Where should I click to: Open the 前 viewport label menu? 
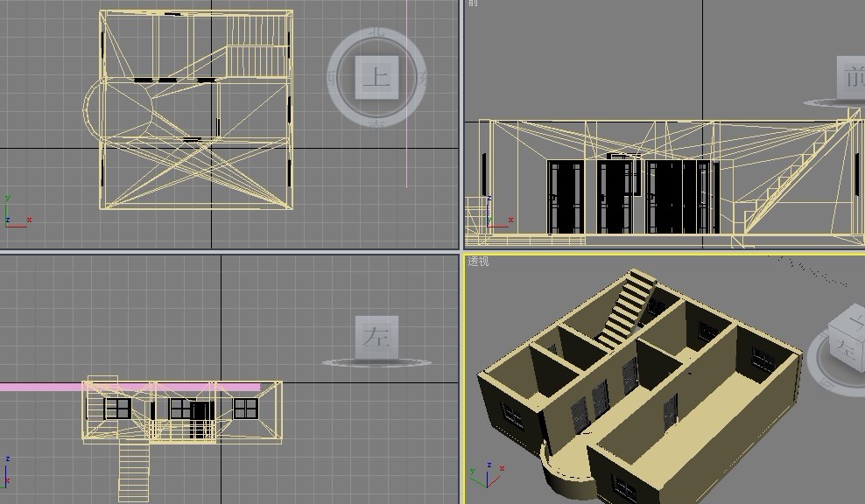(474, 3)
